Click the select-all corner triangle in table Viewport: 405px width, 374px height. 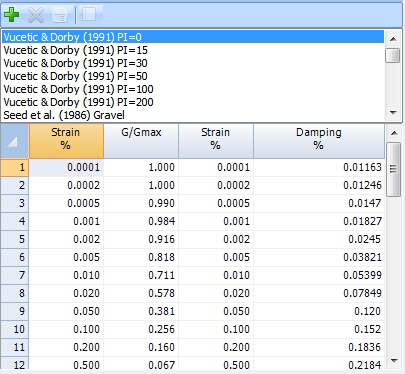tap(12, 143)
